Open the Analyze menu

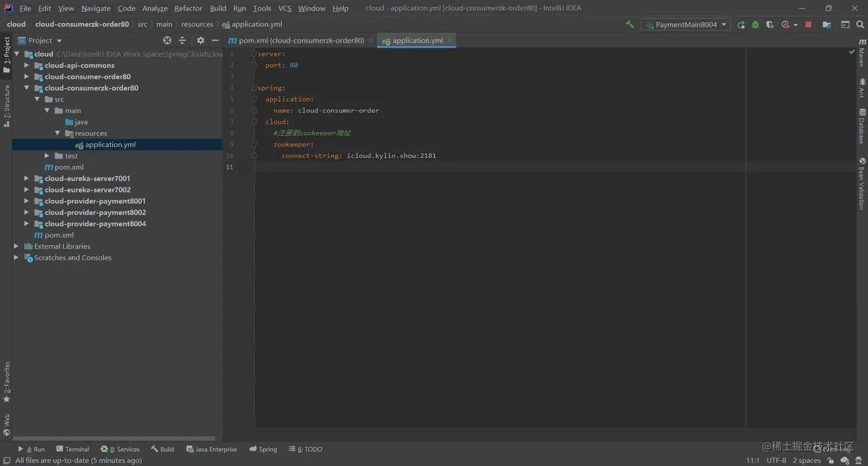click(155, 9)
